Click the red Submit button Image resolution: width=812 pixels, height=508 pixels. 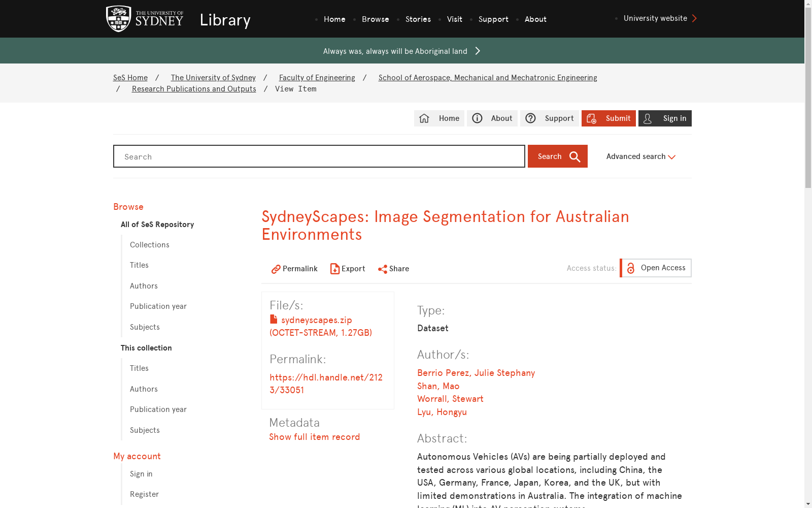point(608,118)
